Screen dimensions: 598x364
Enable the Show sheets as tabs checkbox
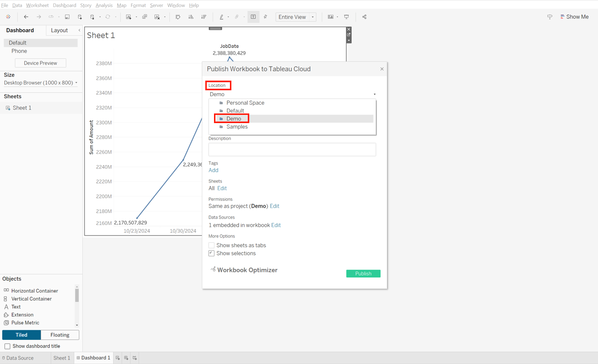click(211, 245)
